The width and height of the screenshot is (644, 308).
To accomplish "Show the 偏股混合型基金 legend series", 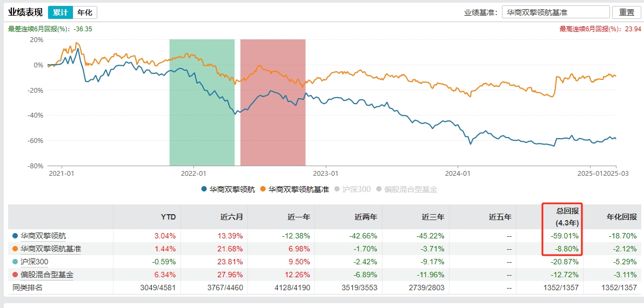I will pos(406,189).
